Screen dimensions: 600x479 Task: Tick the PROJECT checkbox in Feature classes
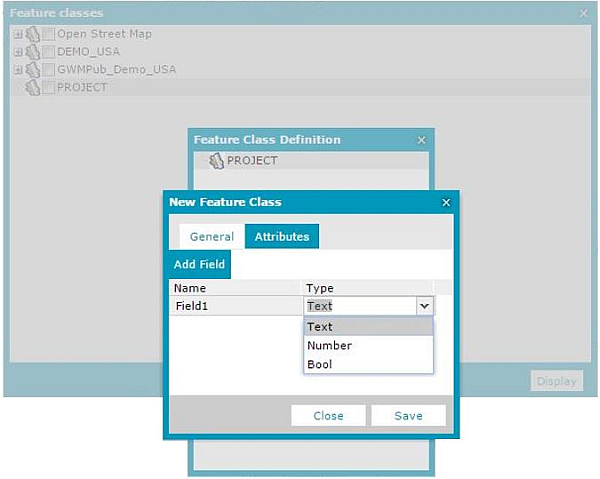[49, 88]
